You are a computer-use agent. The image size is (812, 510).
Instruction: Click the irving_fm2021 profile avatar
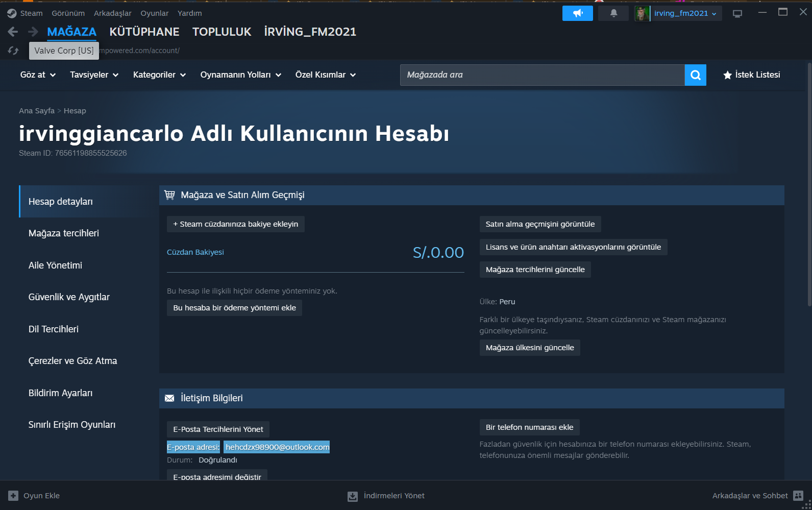642,13
